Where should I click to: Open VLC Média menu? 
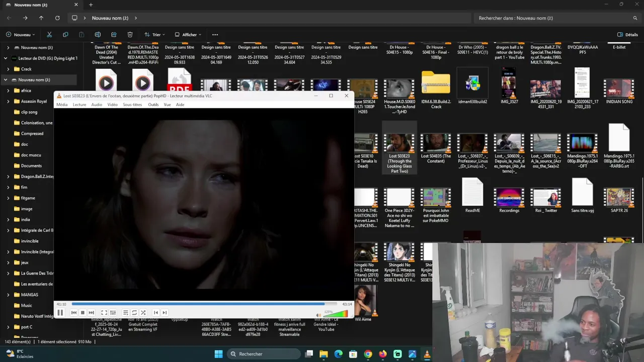point(62,105)
